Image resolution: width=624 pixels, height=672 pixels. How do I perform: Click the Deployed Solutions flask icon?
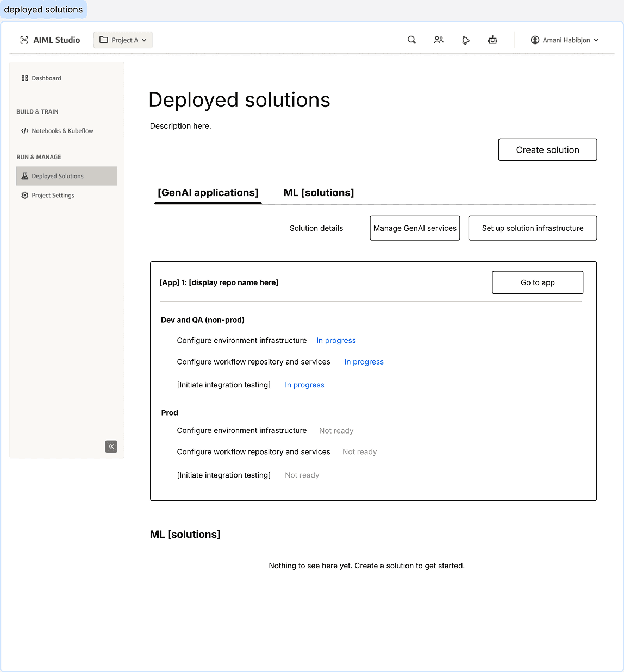pos(24,176)
